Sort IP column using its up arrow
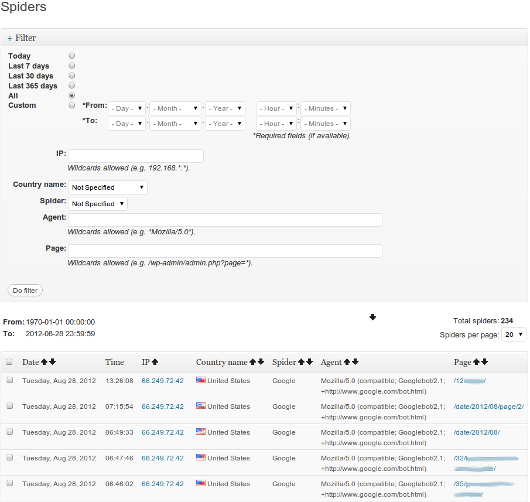The image size is (530, 502). tap(155, 362)
